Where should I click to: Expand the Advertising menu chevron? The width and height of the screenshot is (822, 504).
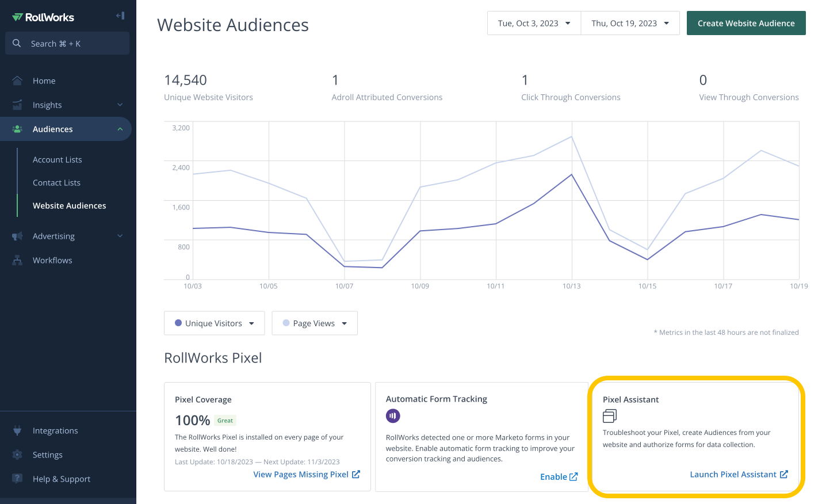(120, 236)
